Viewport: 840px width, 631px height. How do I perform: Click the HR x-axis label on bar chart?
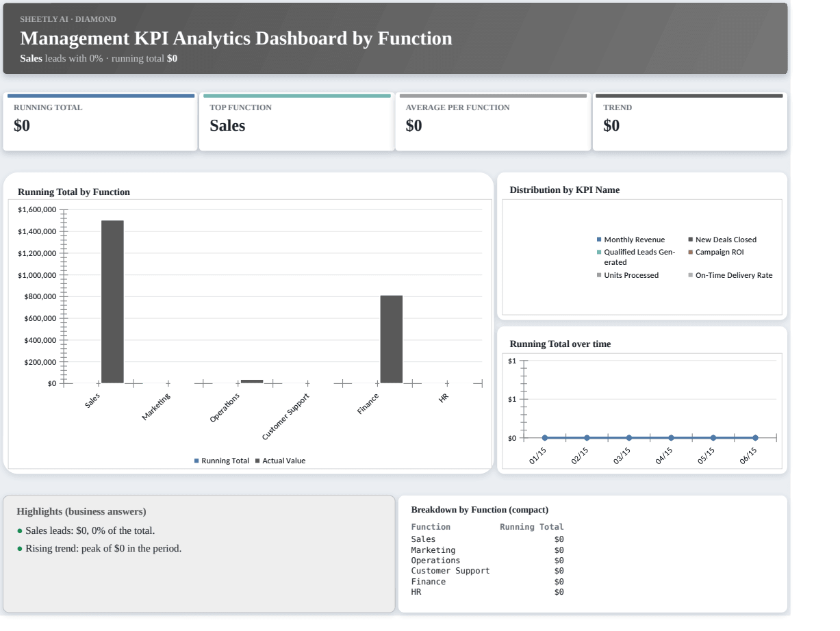[444, 398]
